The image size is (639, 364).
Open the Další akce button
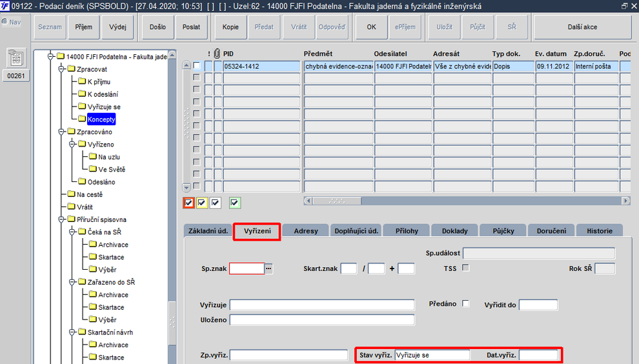[x=582, y=27]
